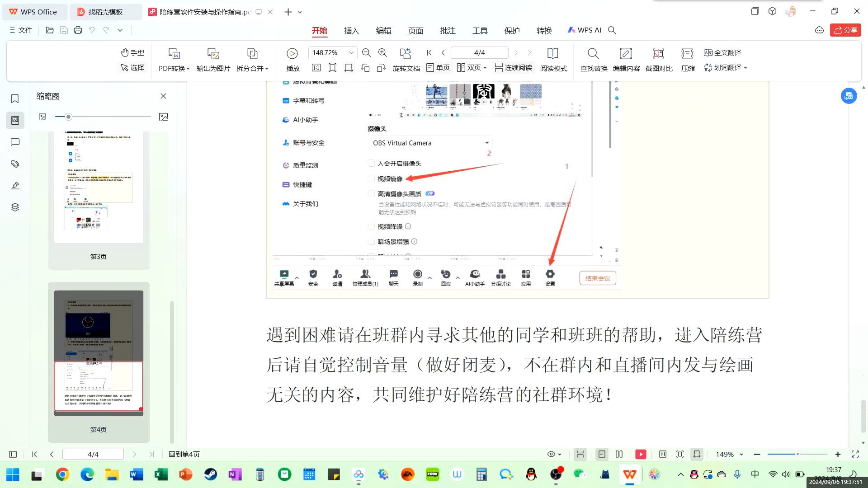Click the ribbon page number field showing 4/4
The height and width of the screenshot is (488, 868).
pyautogui.click(x=480, y=53)
